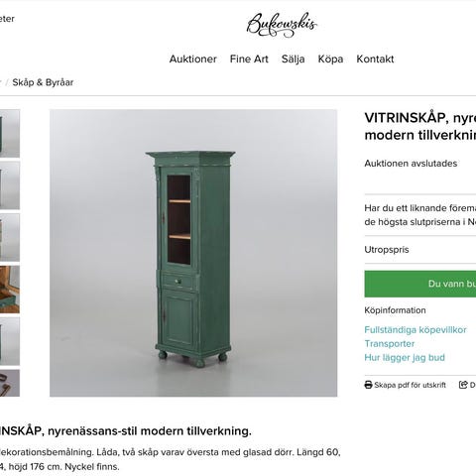Select the third thumbnail image

pyautogui.click(x=10, y=237)
